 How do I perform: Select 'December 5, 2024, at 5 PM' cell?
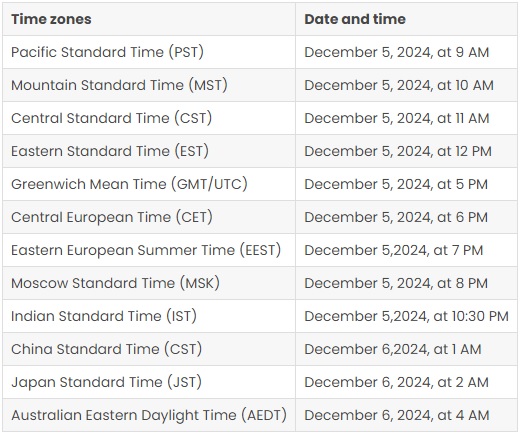pyautogui.click(x=406, y=184)
